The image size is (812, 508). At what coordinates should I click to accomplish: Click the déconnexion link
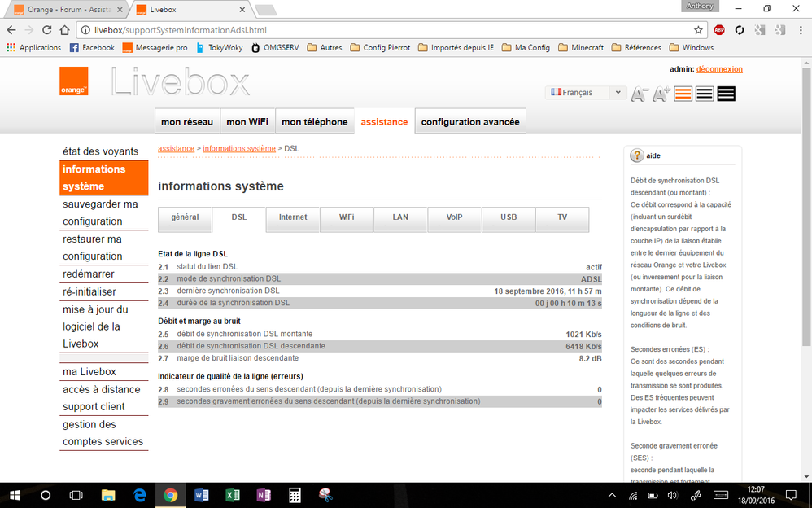pyautogui.click(x=719, y=69)
